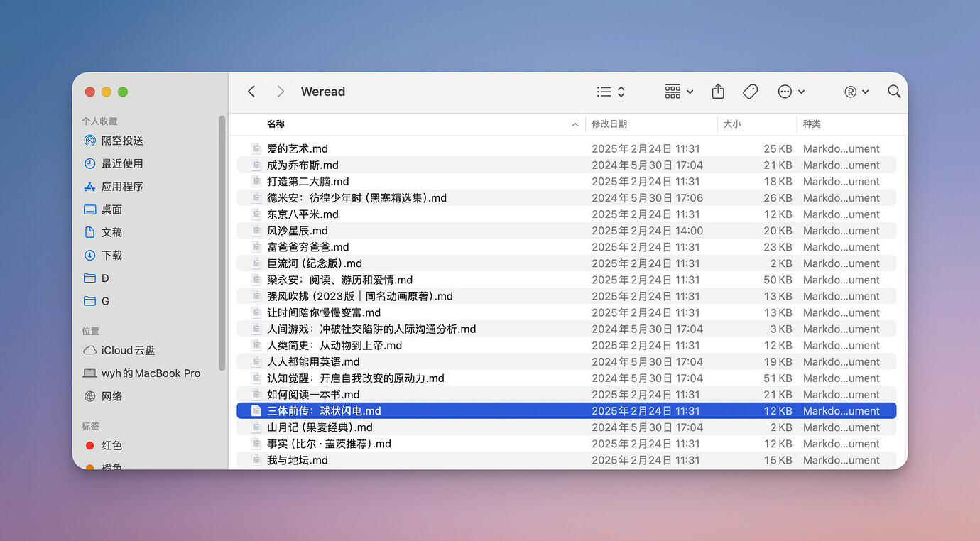Screen dimensions: 980x541
Task: Click the document icon beside 巨流河（纪念版）.md
Action: [256, 263]
